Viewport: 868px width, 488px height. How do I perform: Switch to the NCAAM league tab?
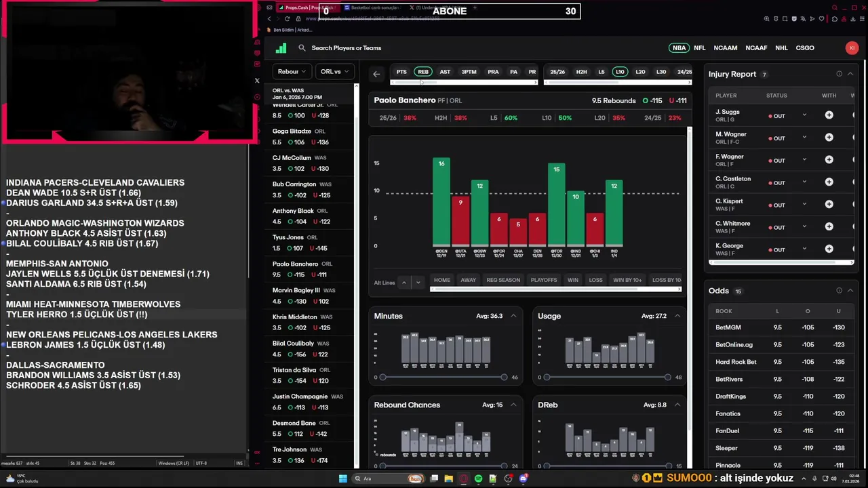725,48
